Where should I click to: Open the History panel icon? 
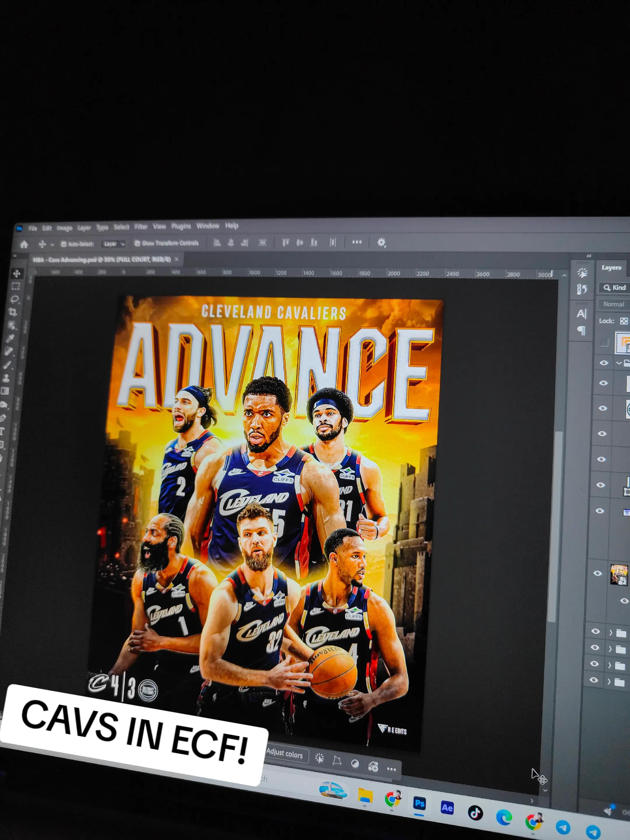pos(582,290)
